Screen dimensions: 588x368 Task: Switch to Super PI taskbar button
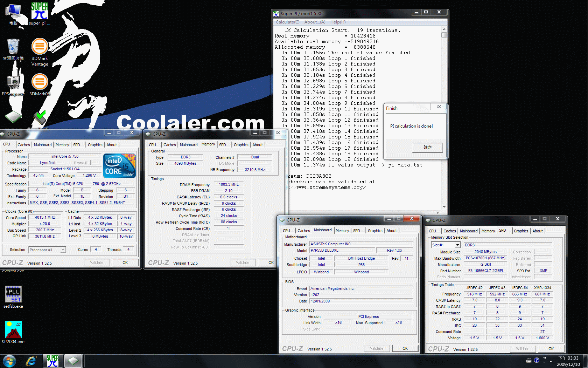tap(53, 361)
